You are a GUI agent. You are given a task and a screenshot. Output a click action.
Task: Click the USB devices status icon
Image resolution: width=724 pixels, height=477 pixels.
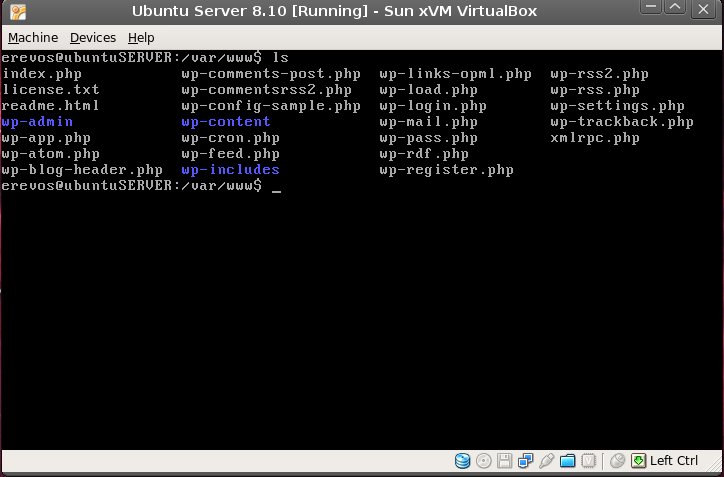pos(547,461)
